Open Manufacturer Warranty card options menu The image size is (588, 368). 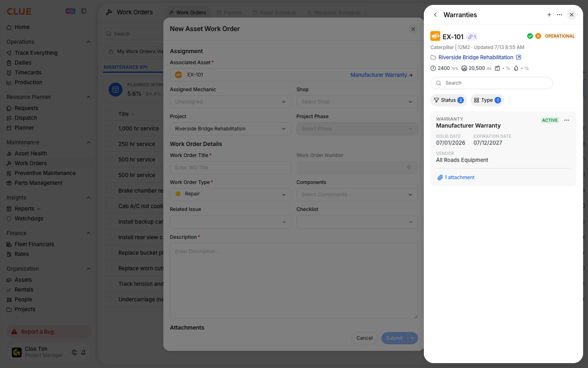coord(567,120)
